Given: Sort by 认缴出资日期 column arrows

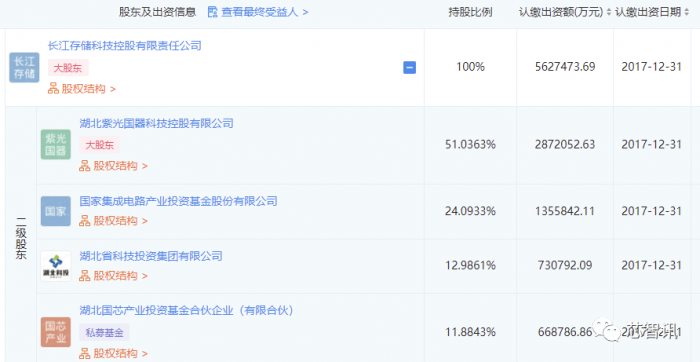Looking at the screenshot, I should coord(687,12).
